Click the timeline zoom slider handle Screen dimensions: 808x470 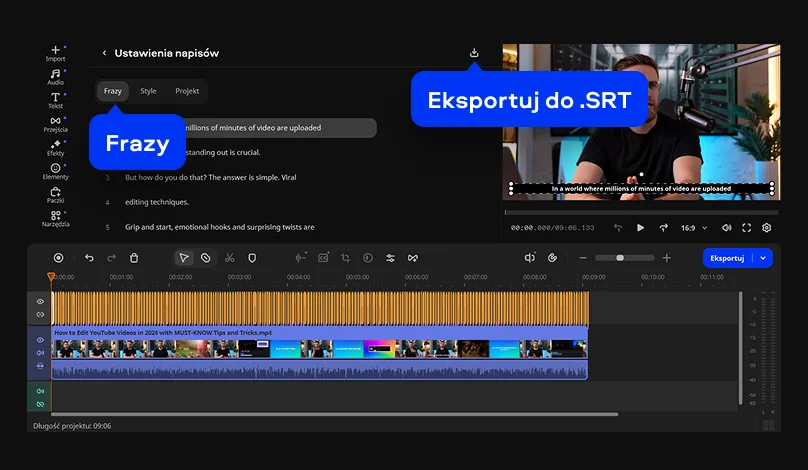620,258
